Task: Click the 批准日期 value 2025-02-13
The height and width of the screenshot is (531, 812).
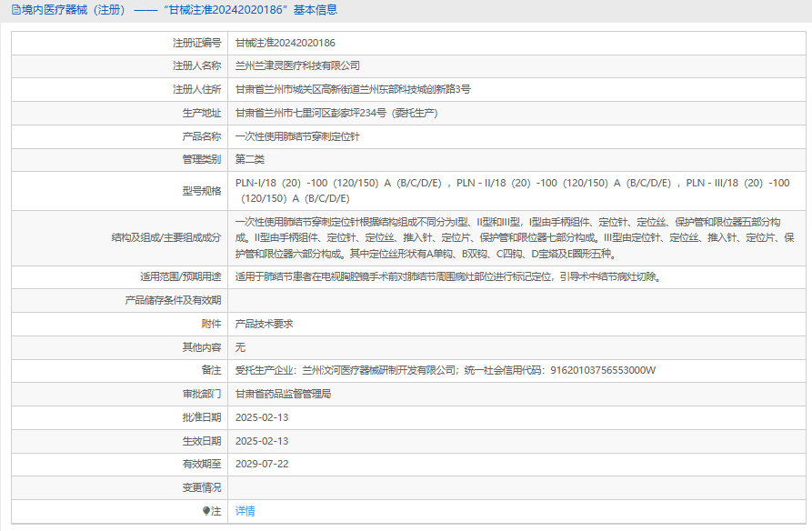Action: pos(262,417)
